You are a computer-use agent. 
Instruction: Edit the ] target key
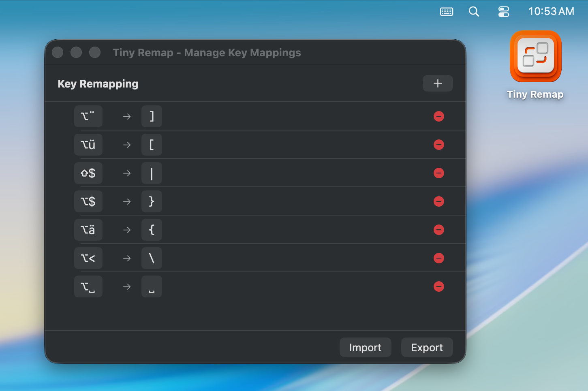tap(152, 116)
